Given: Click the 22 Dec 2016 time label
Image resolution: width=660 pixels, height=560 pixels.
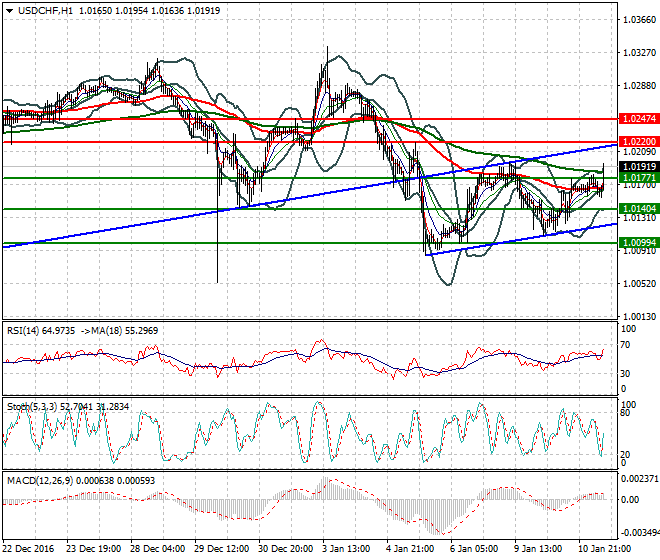Looking at the screenshot, I should (x=29, y=549).
